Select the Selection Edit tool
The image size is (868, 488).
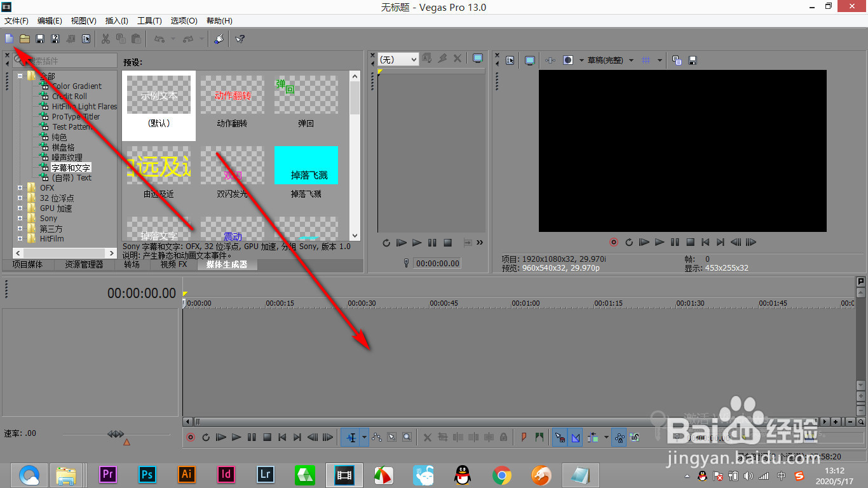tap(392, 437)
